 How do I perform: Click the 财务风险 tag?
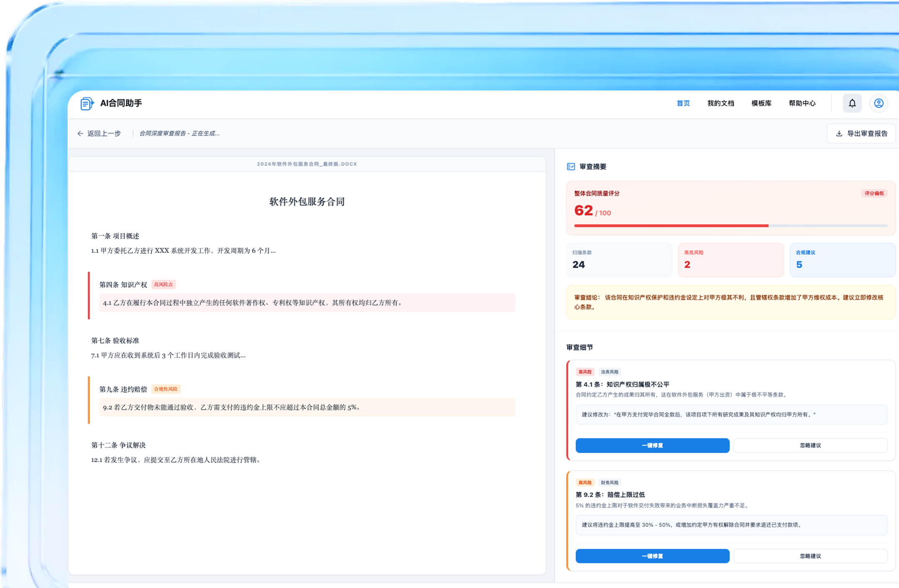[x=609, y=482]
